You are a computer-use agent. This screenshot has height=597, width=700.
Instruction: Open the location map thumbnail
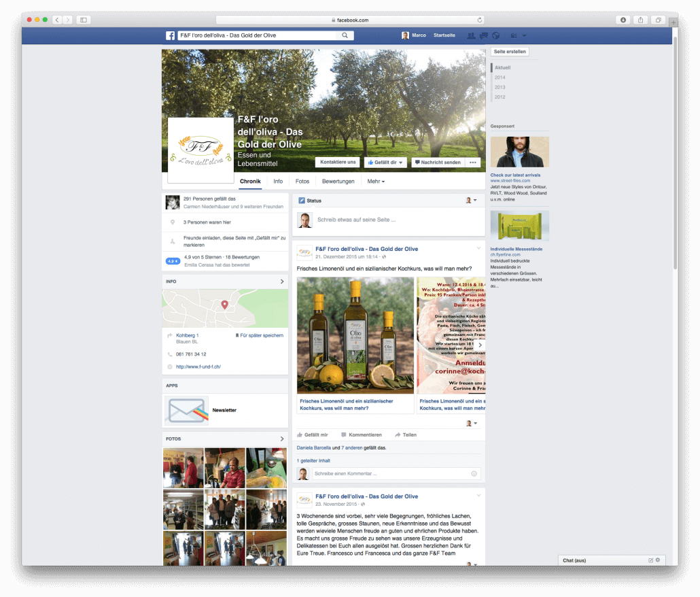[x=225, y=309]
